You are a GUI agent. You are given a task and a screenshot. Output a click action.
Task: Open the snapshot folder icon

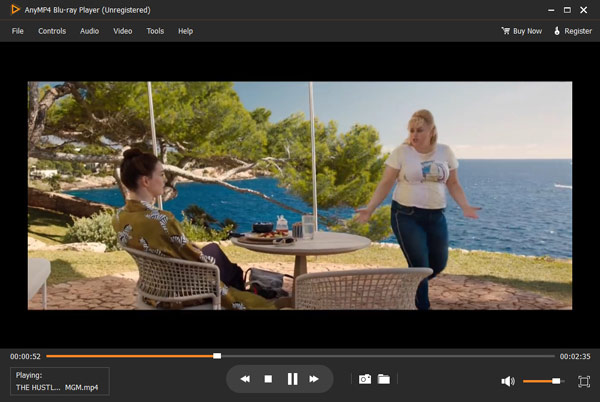384,379
